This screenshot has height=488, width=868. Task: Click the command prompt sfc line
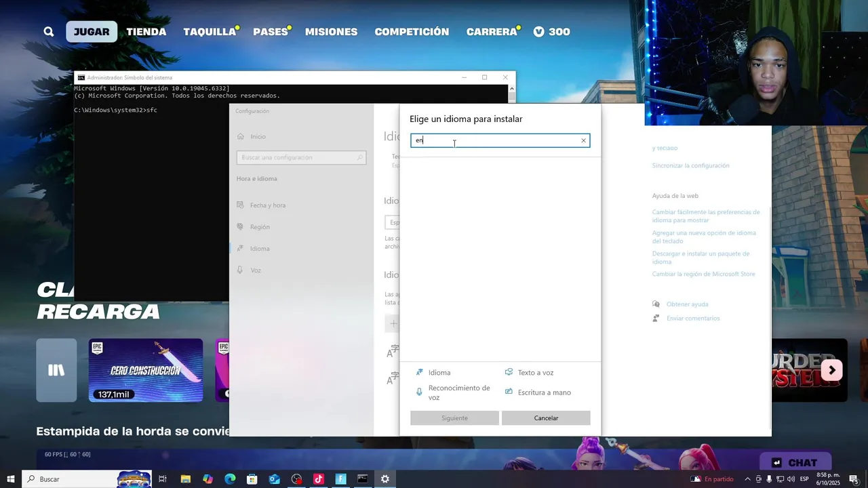point(115,110)
